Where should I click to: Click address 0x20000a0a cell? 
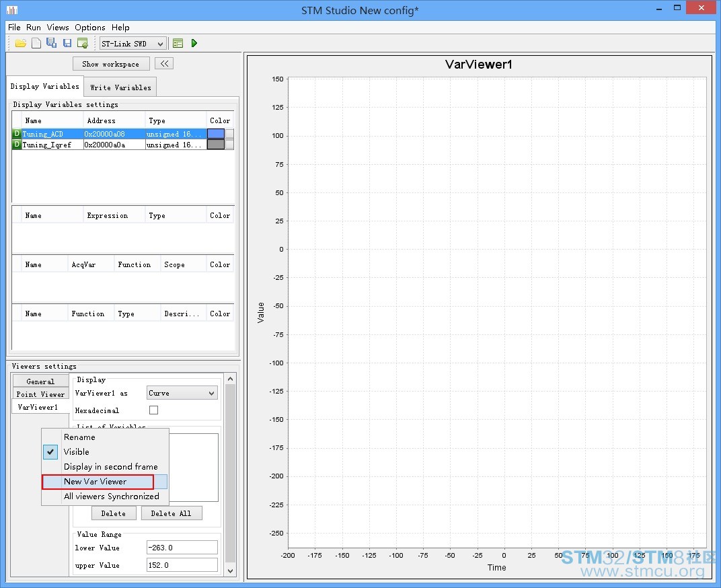(114, 145)
